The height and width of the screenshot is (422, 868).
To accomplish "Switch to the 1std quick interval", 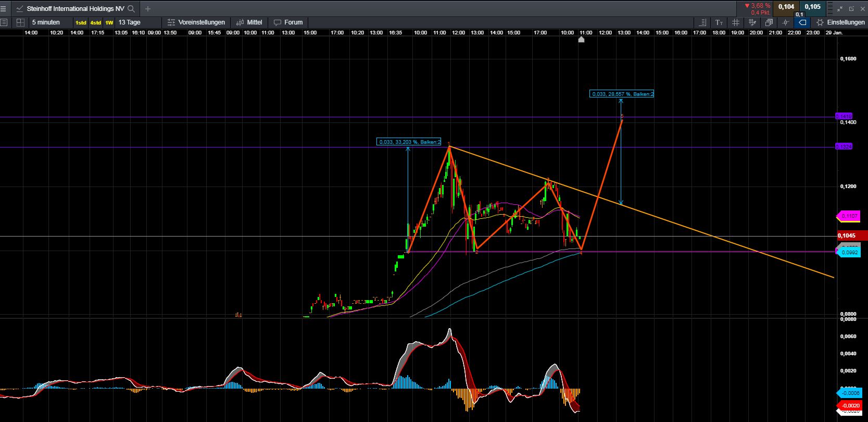I will 81,22.
